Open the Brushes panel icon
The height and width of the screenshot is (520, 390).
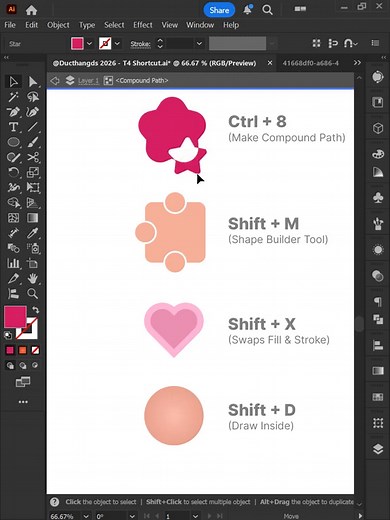378,224
